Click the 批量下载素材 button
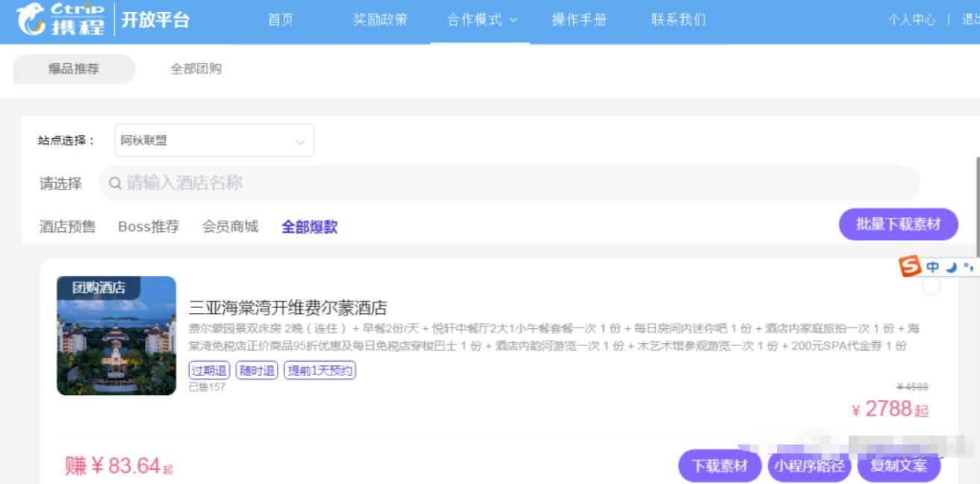 point(898,224)
